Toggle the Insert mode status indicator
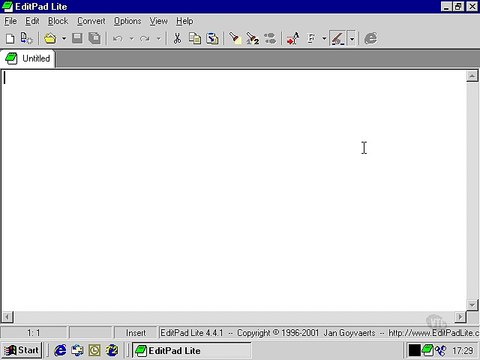Image resolution: width=480 pixels, height=360 pixels. click(x=136, y=333)
